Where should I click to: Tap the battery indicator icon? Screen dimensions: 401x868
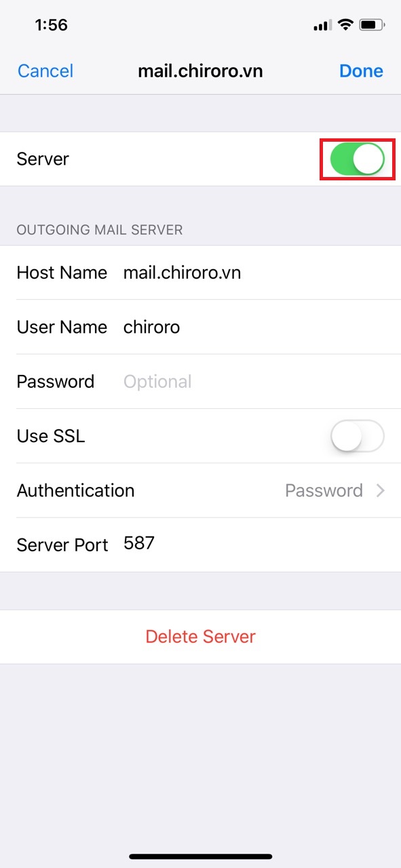point(372,25)
